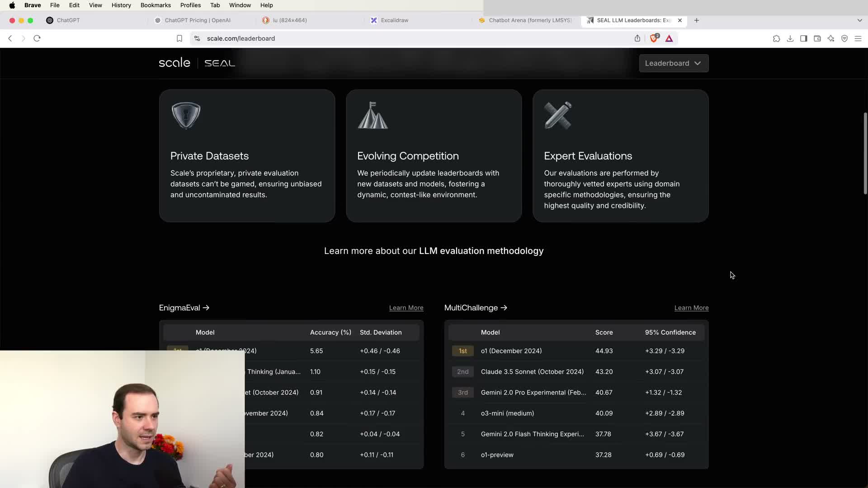Open the Brave wallet icon
The width and height of the screenshot is (868, 488).
(x=817, y=38)
